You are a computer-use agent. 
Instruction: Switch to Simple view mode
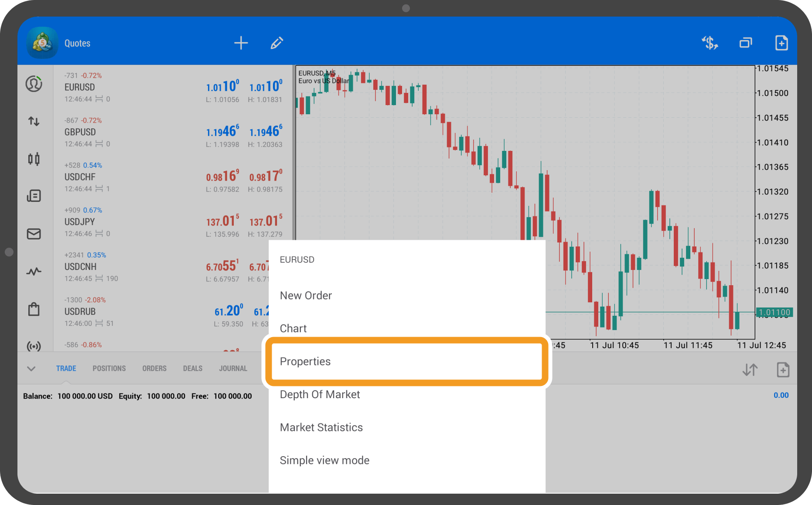click(324, 461)
